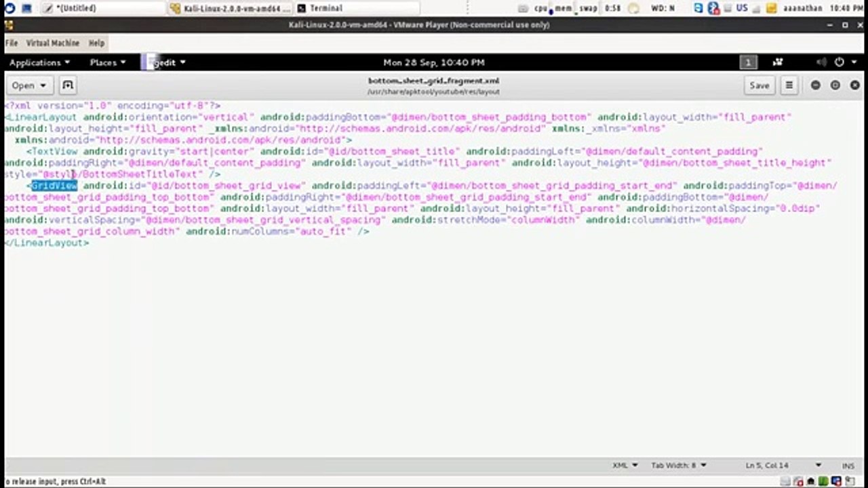The height and width of the screenshot is (488, 868).
Task: Click the host clock showing 10:40 PM
Action: [846, 8]
